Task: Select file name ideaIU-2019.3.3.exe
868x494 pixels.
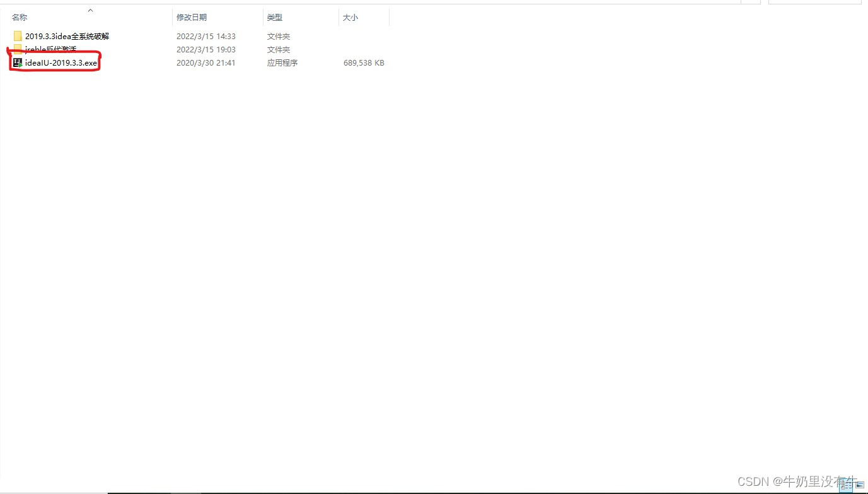Action: [61, 63]
